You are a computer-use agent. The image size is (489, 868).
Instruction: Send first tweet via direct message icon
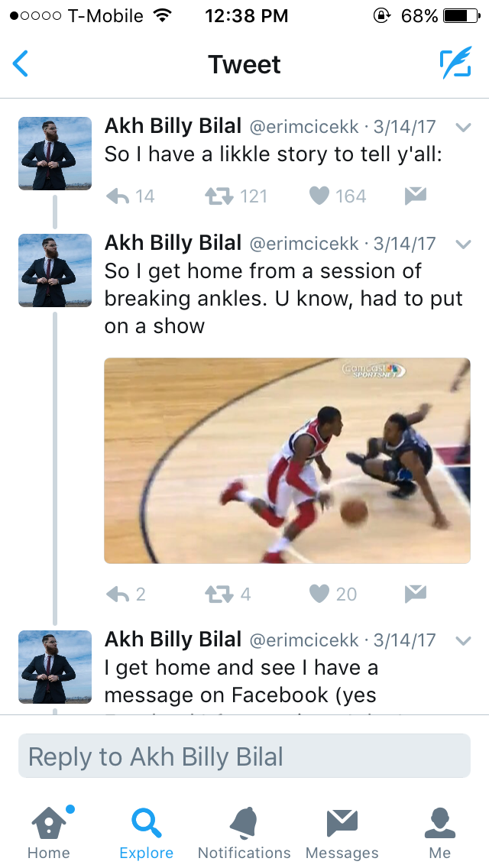pyautogui.click(x=416, y=196)
